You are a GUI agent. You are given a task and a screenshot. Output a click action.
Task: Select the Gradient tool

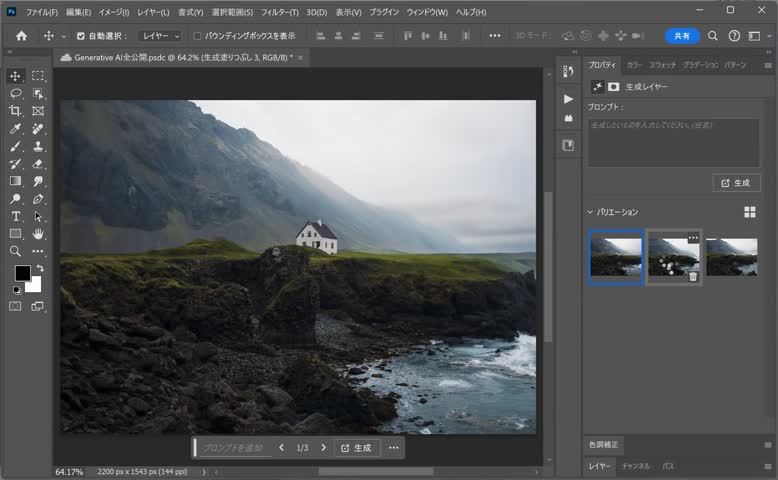coord(15,181)
